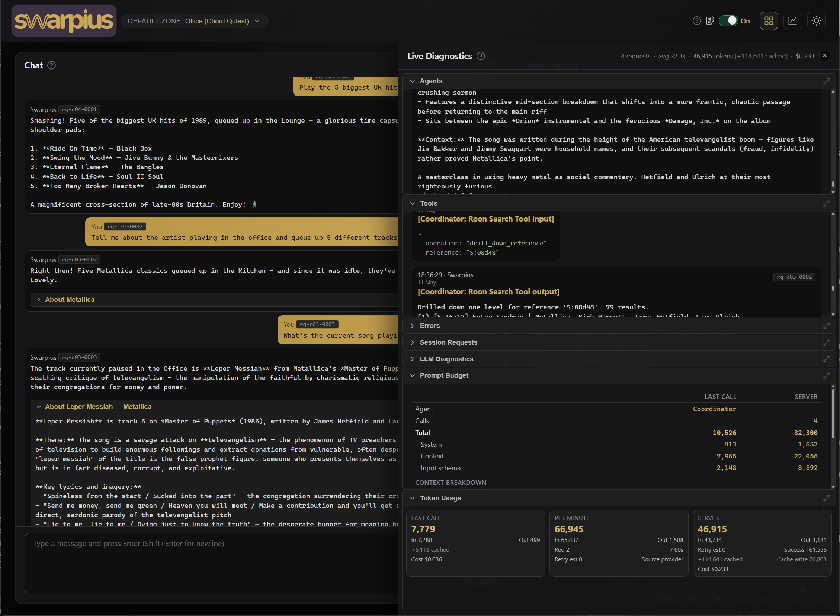Click the Source provider label
The image size is (840, 616).
(x=663, y=559)
